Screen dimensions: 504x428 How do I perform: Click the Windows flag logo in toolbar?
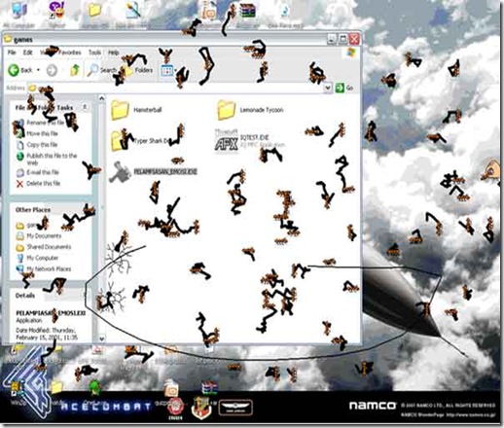(350, 53)
